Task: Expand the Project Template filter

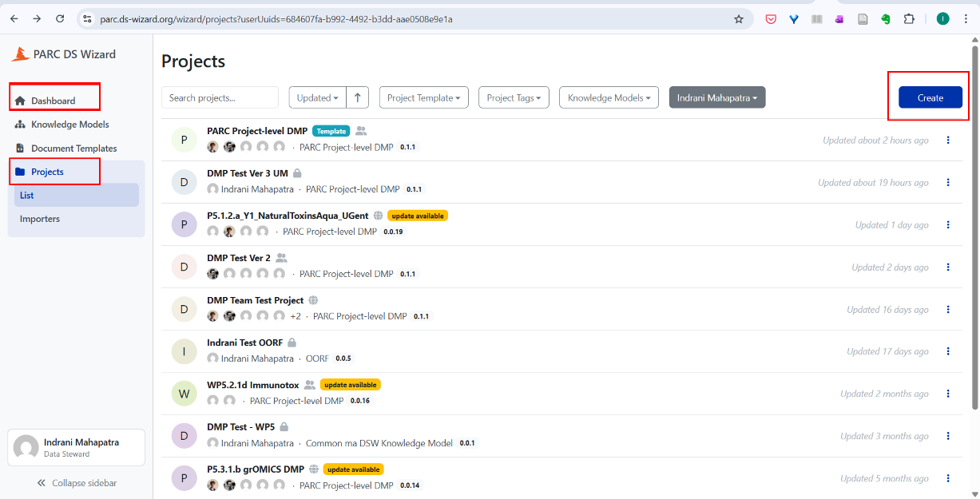Action: pyautogui.click(x=423, y=97)
